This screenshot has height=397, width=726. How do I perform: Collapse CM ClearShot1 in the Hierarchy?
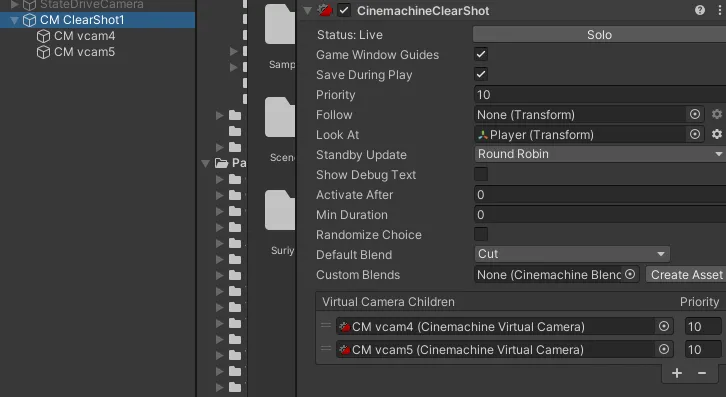pos(15,20)
